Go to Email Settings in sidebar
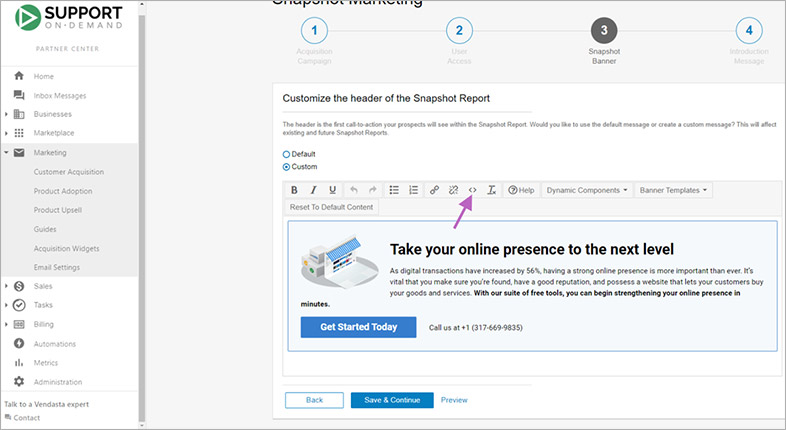The image size is (786, 430). point(57,267)
